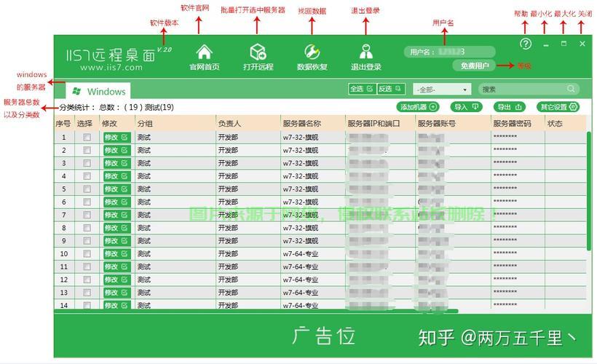
Task: Click the 广告位 banner area
Action: pos(323,336)
